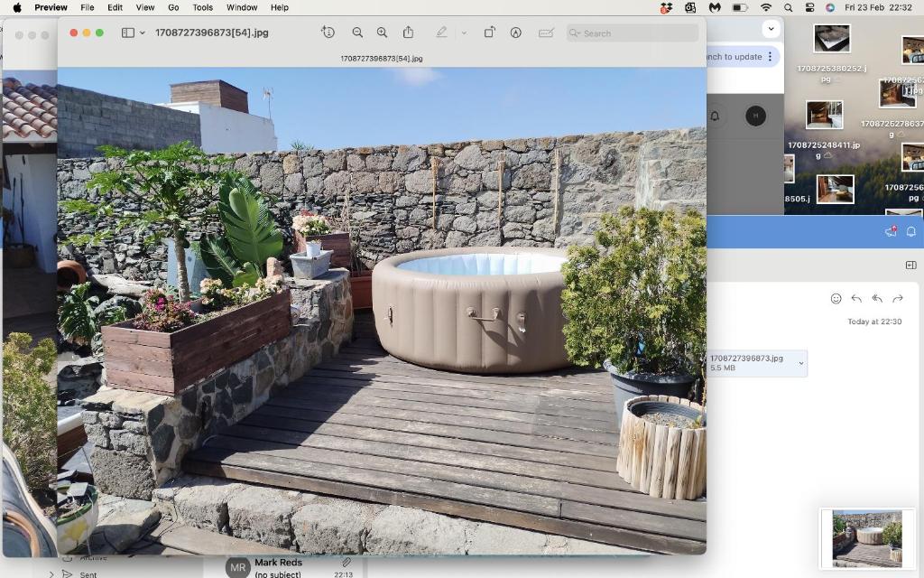
Task: Add an emoji reaction to the message
Action: (x=836, y=298)
